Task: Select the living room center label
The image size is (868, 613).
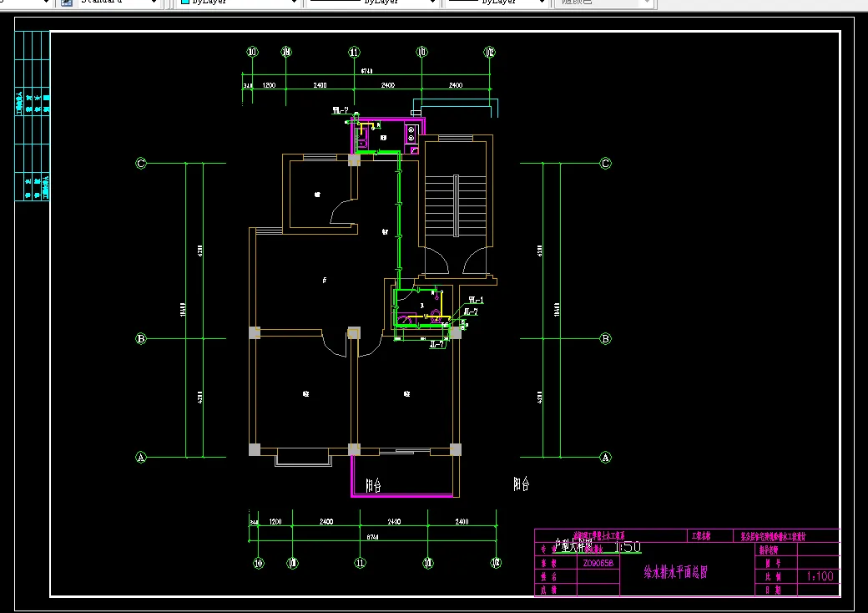Action: click(x=325, y=281)
